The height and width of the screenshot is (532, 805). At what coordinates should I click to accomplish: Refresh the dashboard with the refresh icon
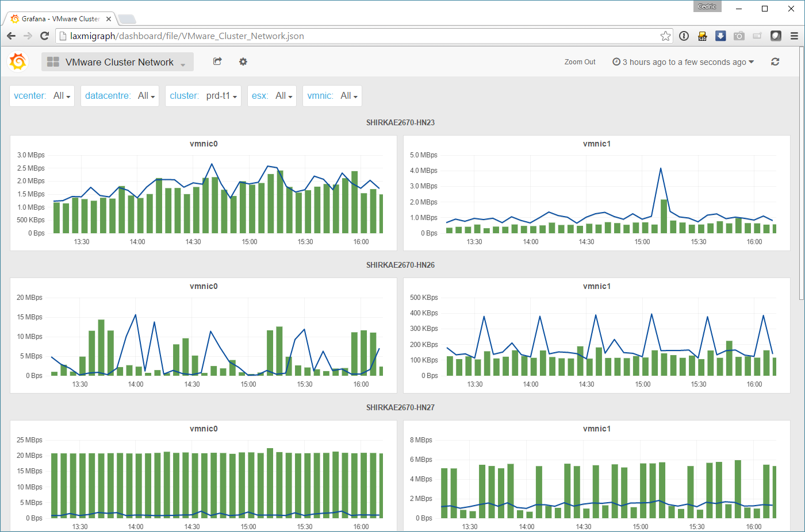pyautogui.click(x=775, y=61)
